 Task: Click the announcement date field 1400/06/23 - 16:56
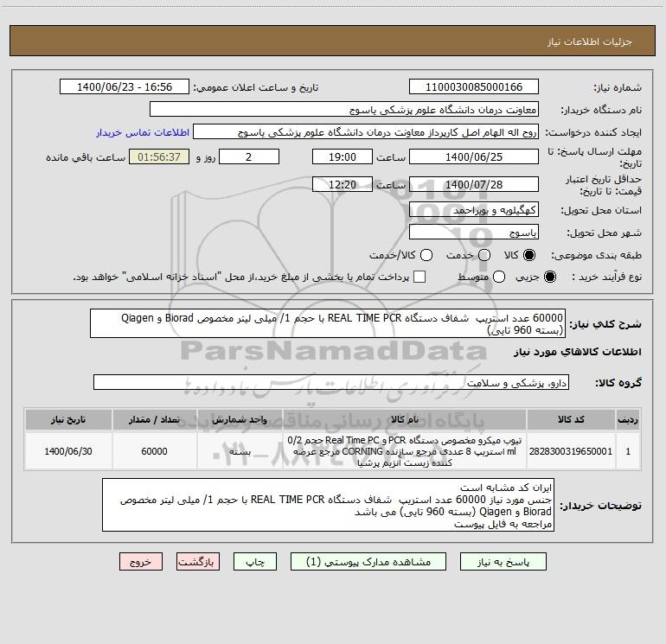pyautogui.click(x=125, y=86)
